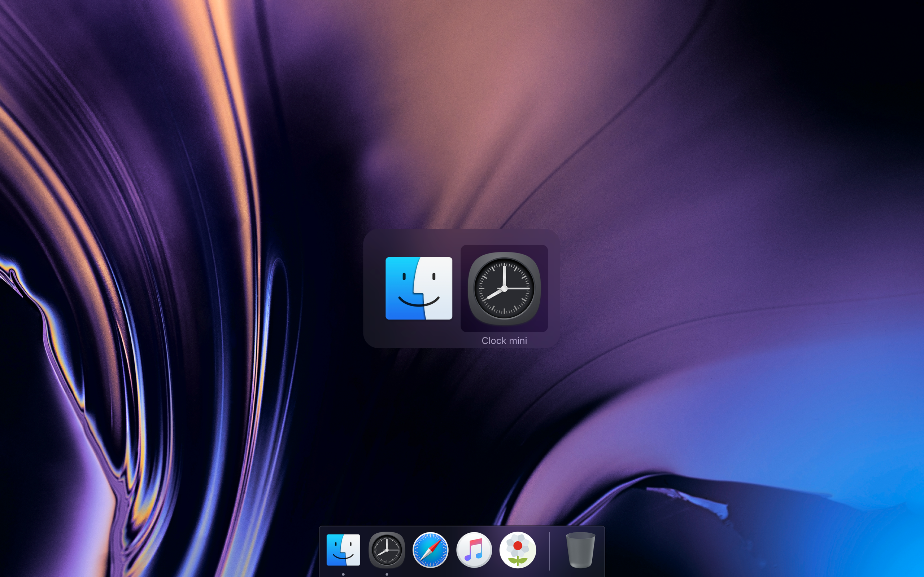Launch the Music app in the Dock
The width and height of the screenshot is (924, 577).
[474, 550]
